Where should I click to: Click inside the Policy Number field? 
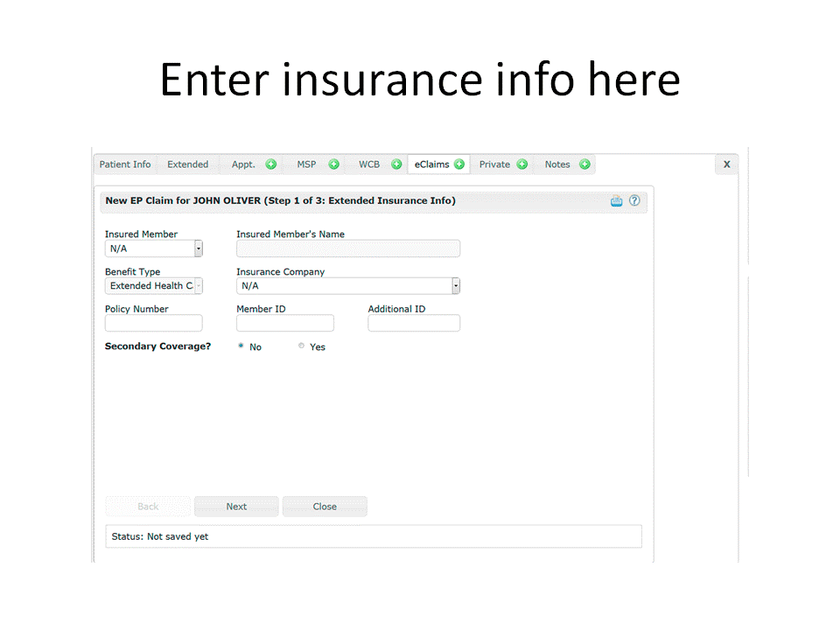(x=153, y=323)
